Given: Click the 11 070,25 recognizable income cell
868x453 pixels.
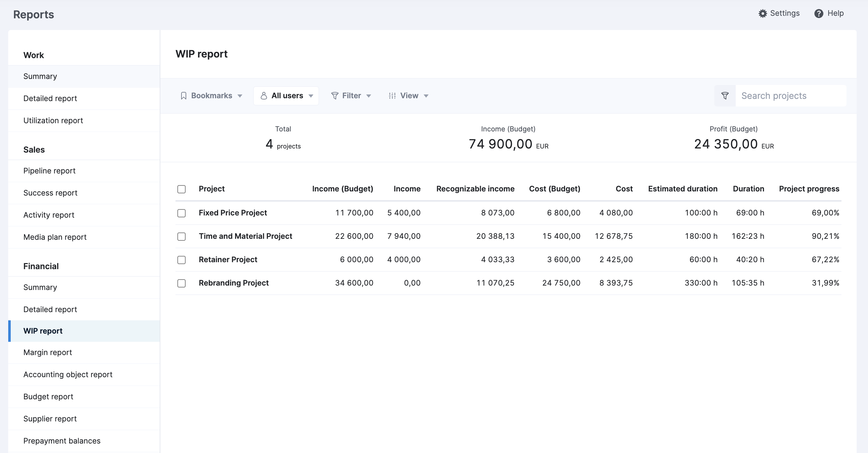Looking at the screenshot, I should (495, 283).
